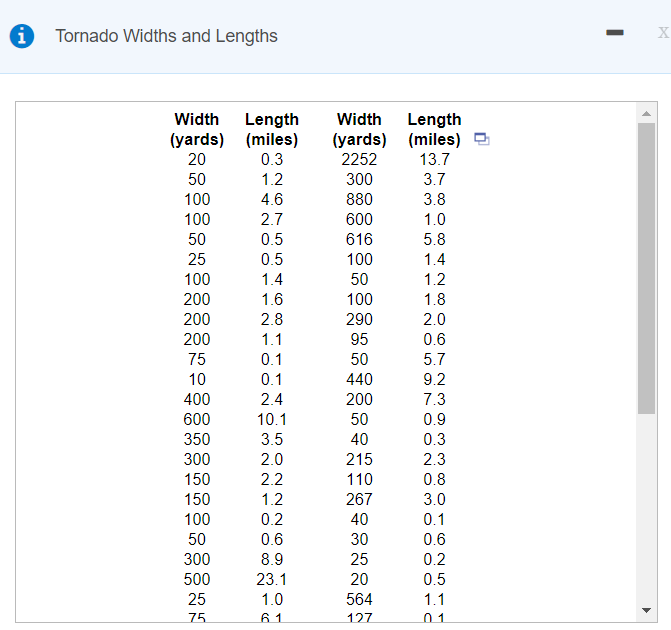Click length value 9.2

click(x=434, y=380)
